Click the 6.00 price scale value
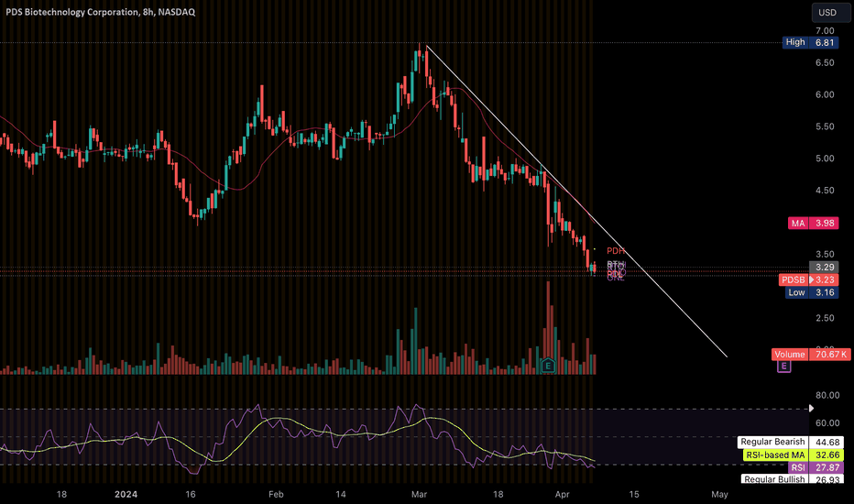 [825, 94]
